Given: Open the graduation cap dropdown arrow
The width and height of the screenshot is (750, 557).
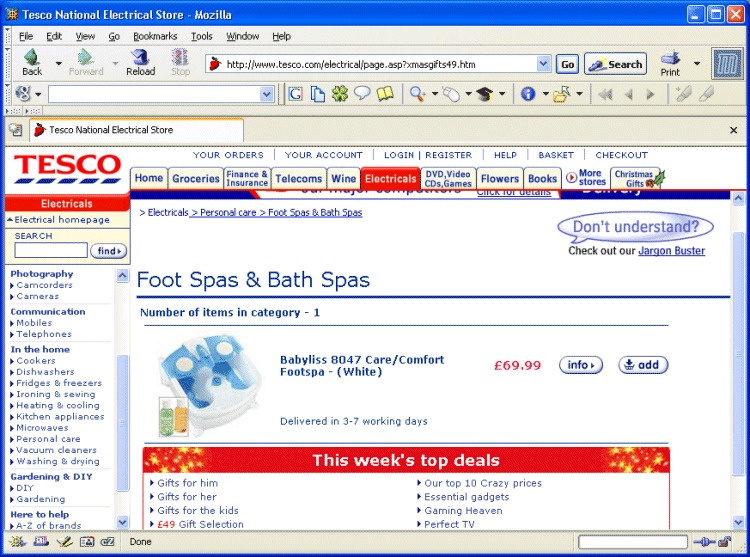Looking at the screenshot, I should point(502,94).
